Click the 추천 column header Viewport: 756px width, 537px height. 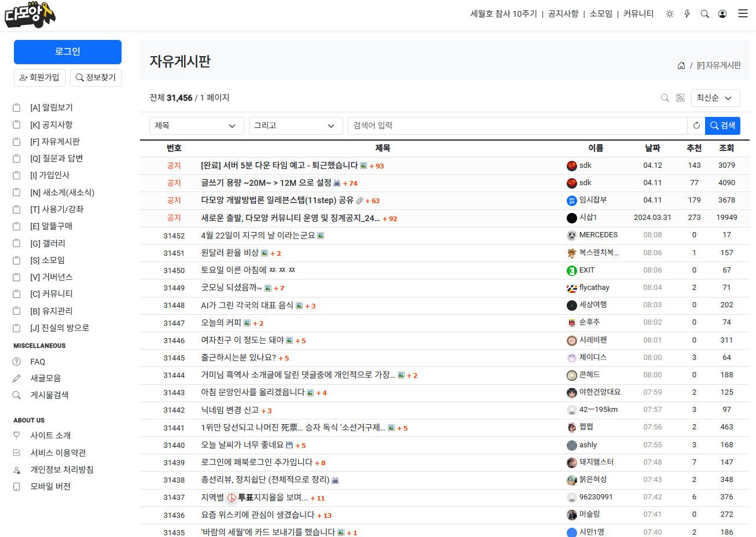tap(694, 148)
